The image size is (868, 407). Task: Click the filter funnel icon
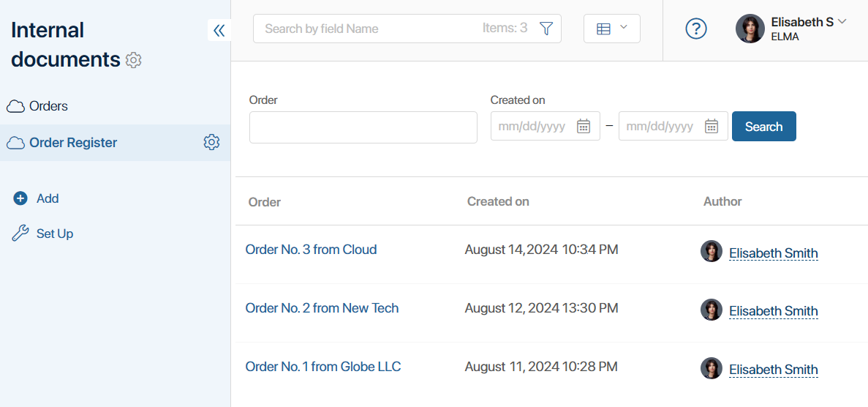[546, 29]
